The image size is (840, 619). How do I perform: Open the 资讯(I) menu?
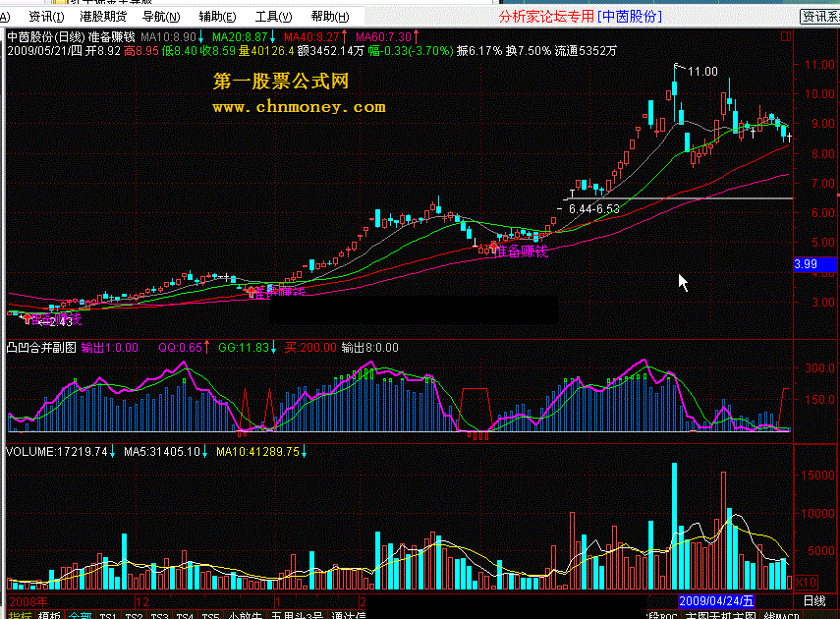pyautogui.click(x=46, y=17)
